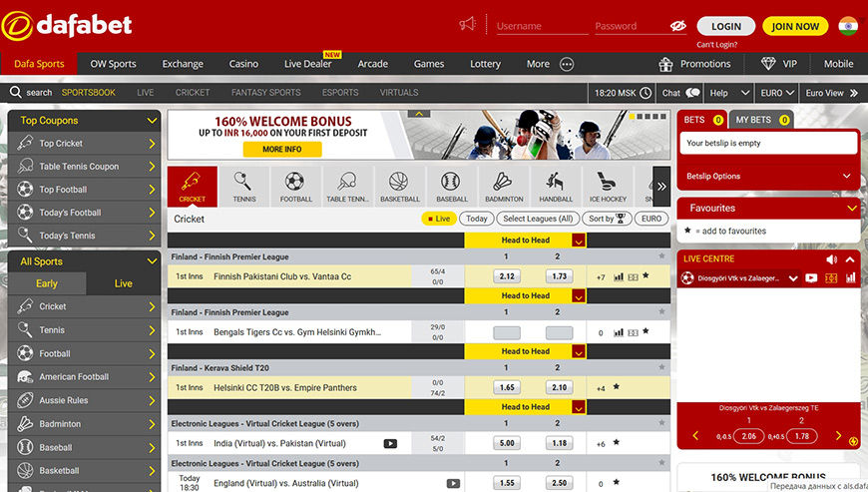Image resolution: width=868 pixels, height=492 pixels.
Task: Click the Promotions gift icon
Action: click(665, 64)
